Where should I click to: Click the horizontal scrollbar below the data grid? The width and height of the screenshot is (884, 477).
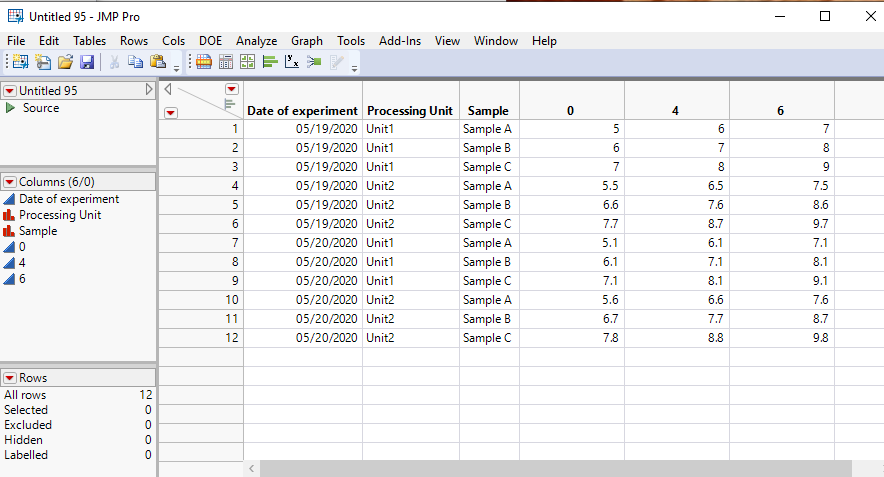click(x=548, y=468)
